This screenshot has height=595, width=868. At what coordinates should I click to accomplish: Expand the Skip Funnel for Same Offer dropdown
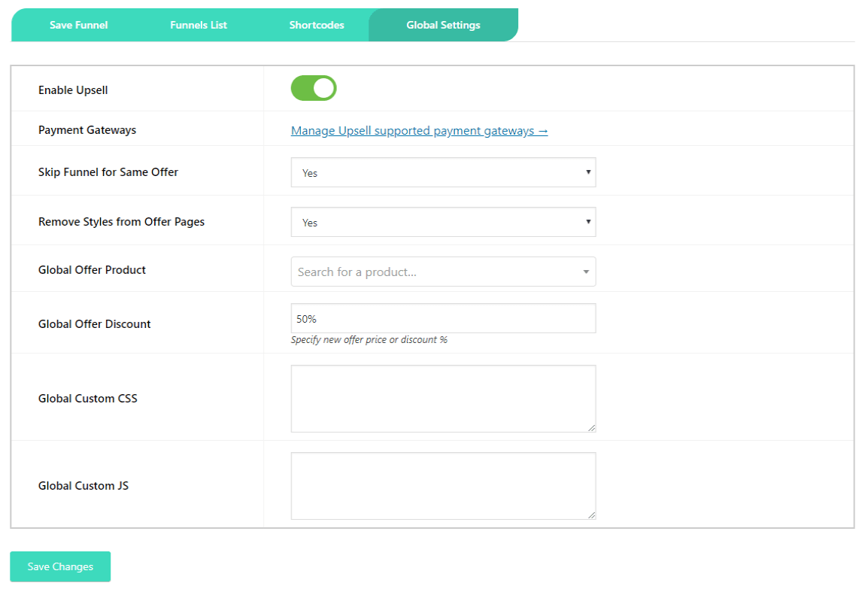(x=443, y=172)
